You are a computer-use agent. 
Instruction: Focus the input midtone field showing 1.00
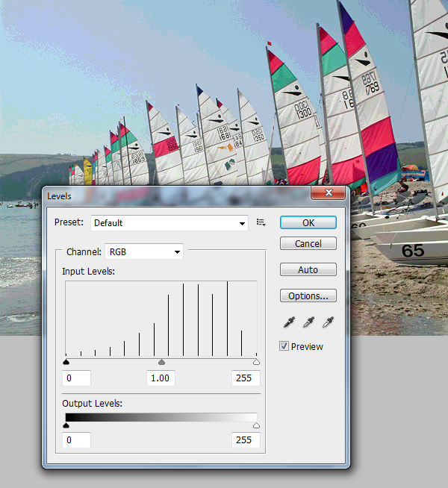[161, 378]
